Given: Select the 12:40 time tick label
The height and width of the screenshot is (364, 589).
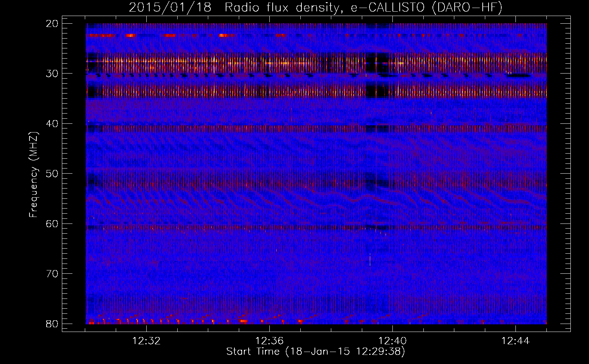Looking at the screenshot, I should click(x=392, y=341).
